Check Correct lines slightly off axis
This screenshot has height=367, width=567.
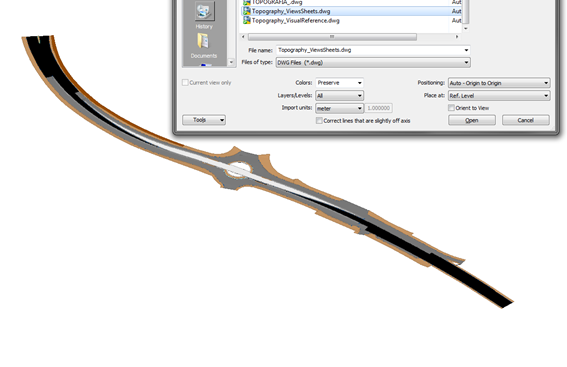tap(319, 120)
